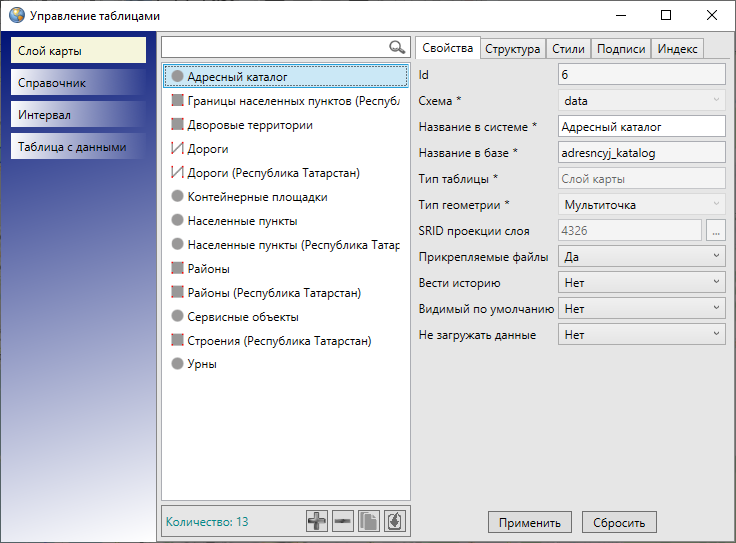This screenshot has width=736, height=543.
Task: Switch to the Структура tab
Action: [512, 49]
